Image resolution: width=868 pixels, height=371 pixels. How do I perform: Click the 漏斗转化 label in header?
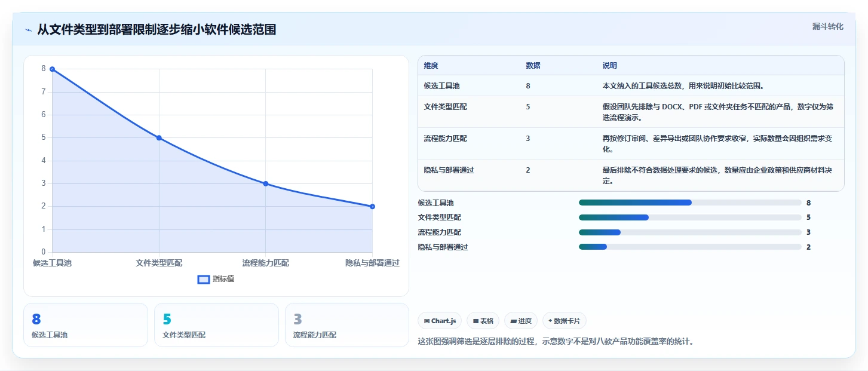(x=828, y=26)
